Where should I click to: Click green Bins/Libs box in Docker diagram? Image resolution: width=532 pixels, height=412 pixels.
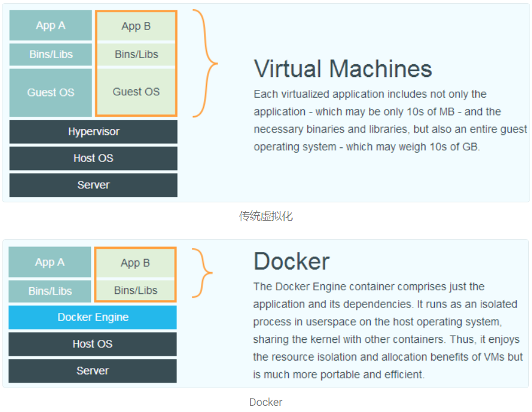pos(136,290)
